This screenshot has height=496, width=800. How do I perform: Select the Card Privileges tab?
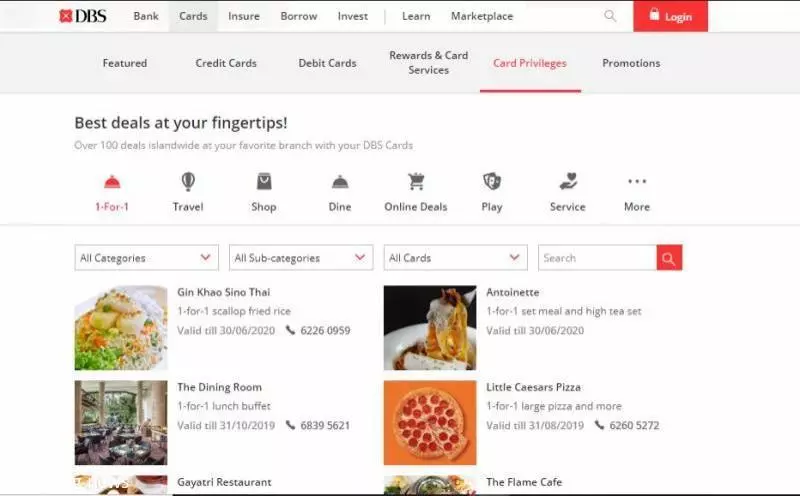click(530, 63)
